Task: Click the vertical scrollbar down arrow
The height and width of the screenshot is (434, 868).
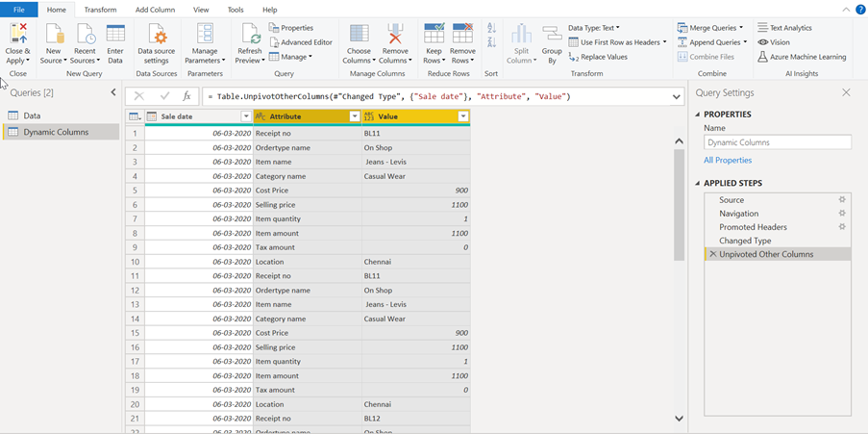Action: point(680,419)
